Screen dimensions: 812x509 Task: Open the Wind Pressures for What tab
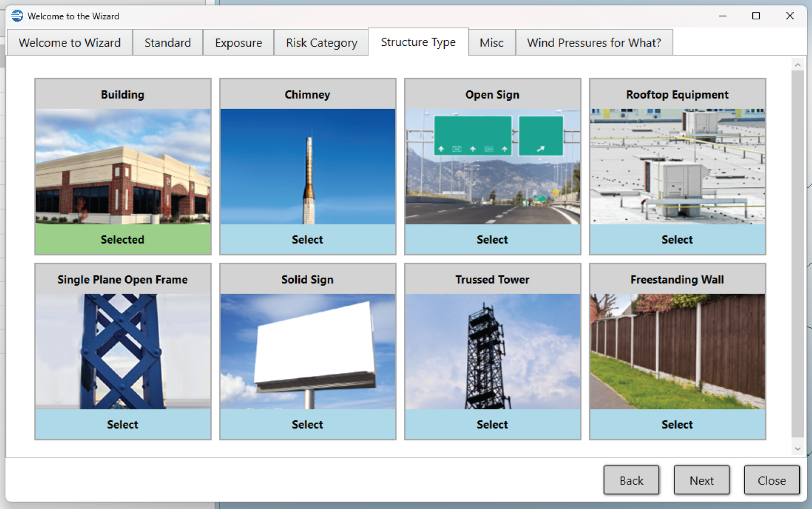[594, 42]
